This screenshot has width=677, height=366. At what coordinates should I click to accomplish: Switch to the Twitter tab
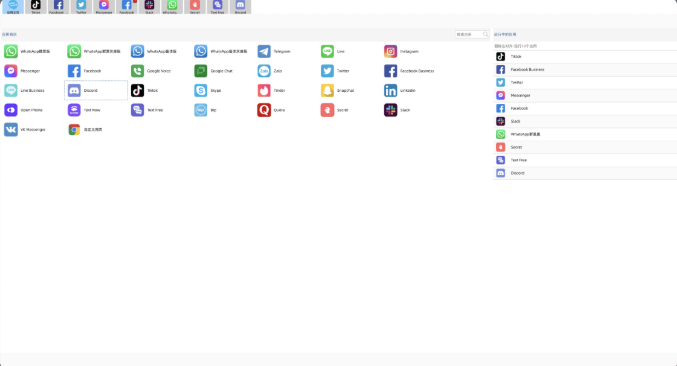click(x=81, y=7)
